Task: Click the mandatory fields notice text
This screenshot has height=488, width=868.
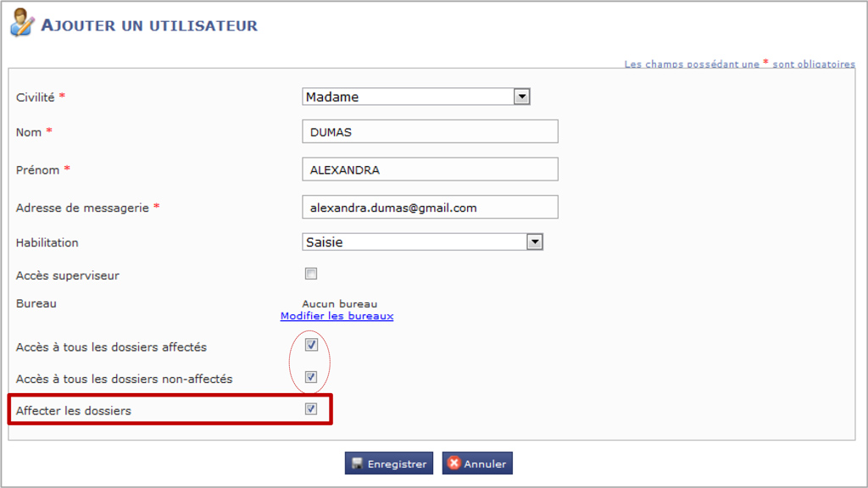Action: click(739, 64)
